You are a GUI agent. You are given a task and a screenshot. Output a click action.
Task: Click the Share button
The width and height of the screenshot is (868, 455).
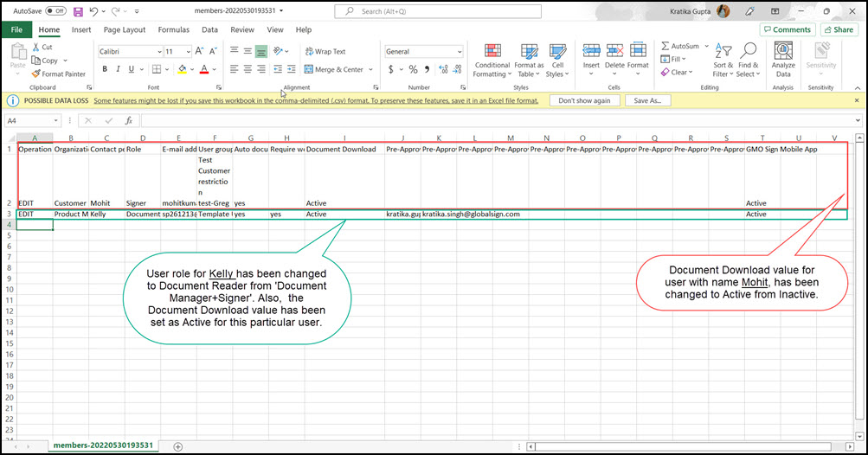click(x=839, y=30)
